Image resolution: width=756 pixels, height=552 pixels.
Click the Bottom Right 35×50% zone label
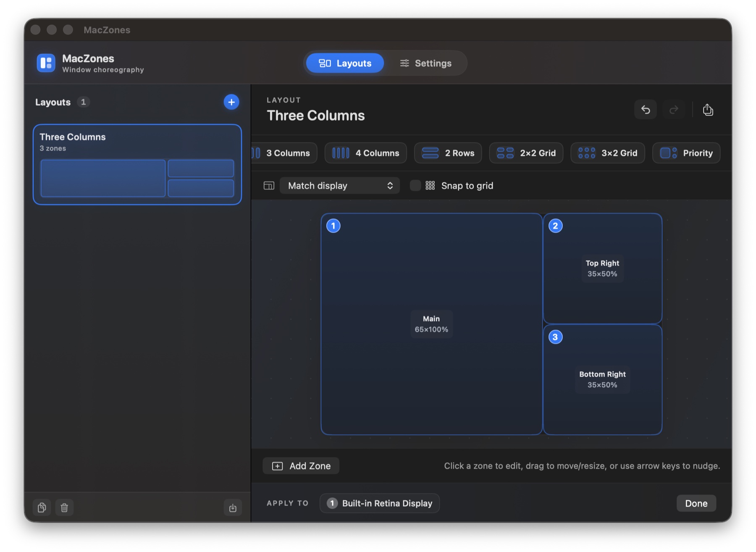tap(602, 380)
